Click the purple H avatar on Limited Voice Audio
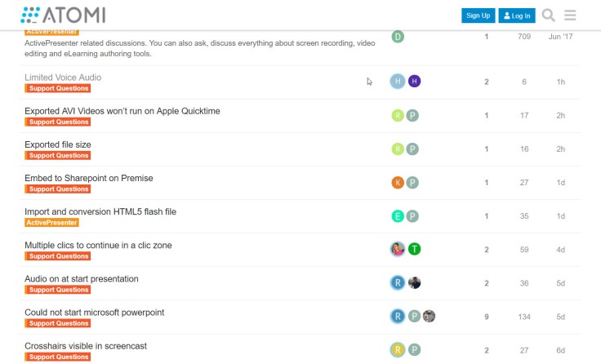The image size is (601, 364). coord(414,81)
